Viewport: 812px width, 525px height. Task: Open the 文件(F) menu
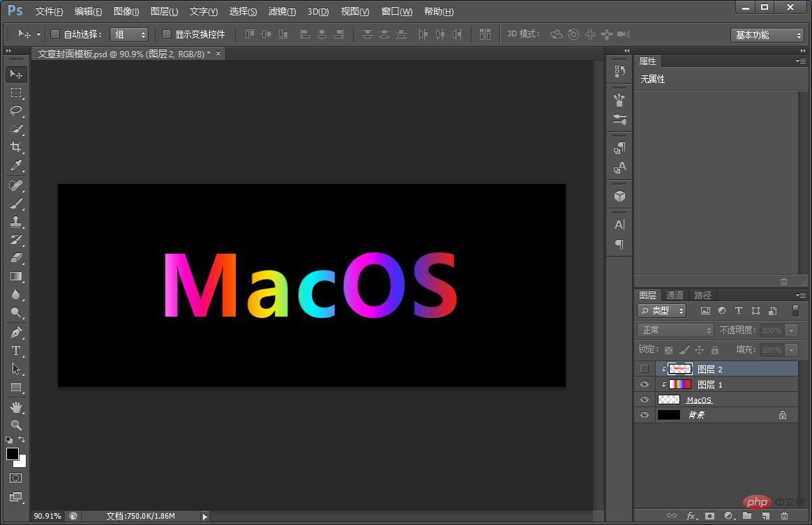click(50, 11)
